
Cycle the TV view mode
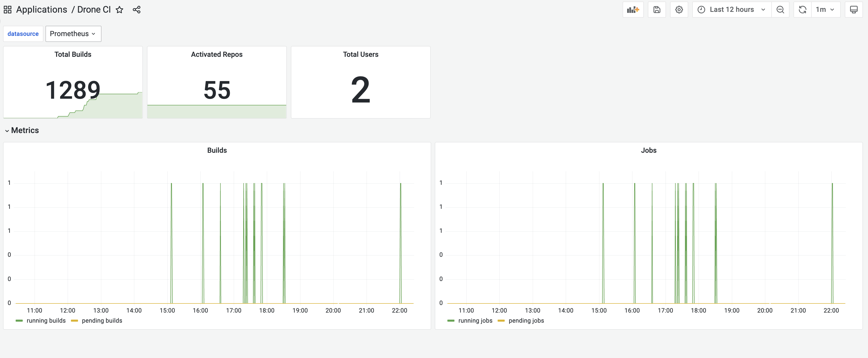click(x=854, y=9)
